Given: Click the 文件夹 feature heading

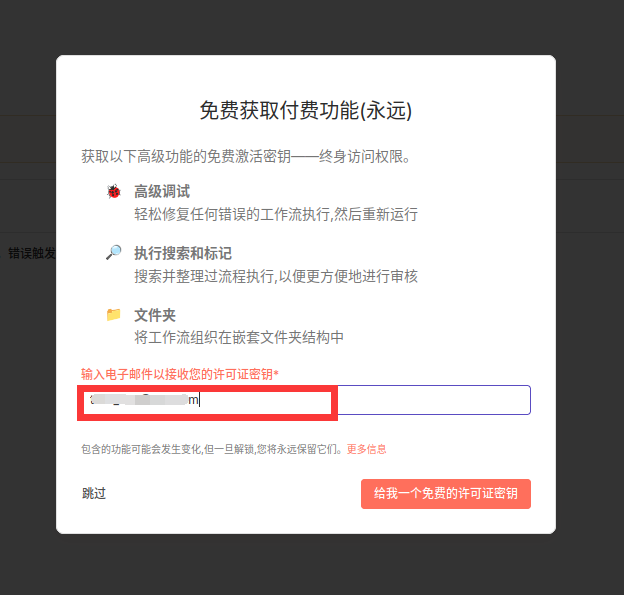Looking at the screenshot, I should [x=155, y=315].
